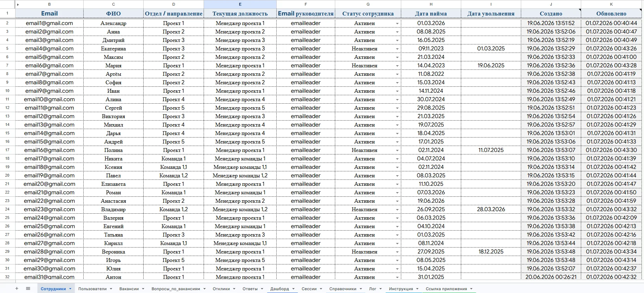This screenshot has height=293, width=644.
Task: Click hire date 09.11.2023
Action: point(431,49)
